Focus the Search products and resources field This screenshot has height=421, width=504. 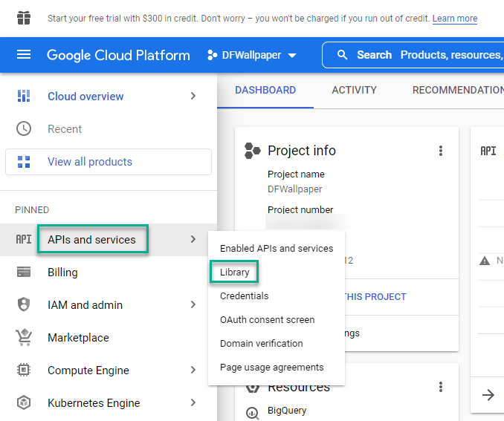click(x=413, y=55)
